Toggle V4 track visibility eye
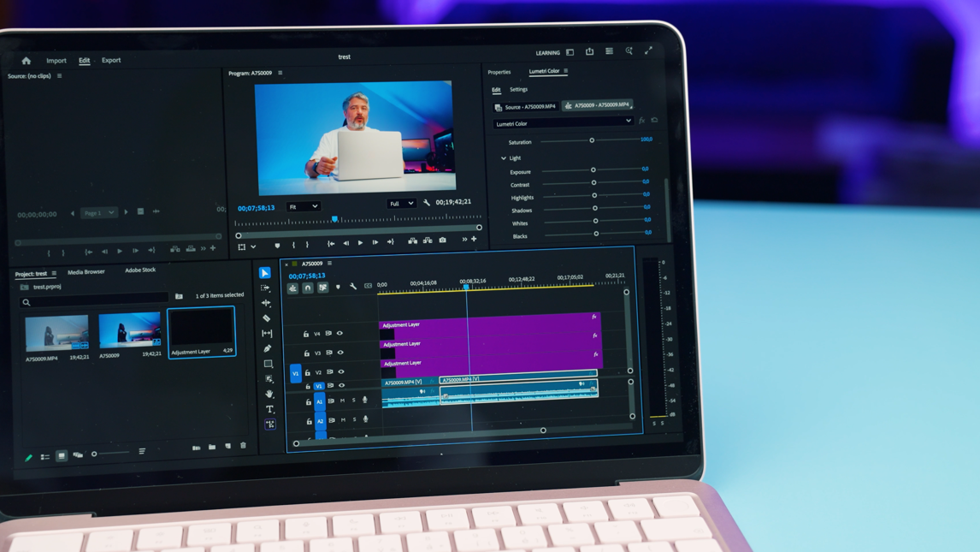This screenshot has width=980, height=552. point(340,333)
